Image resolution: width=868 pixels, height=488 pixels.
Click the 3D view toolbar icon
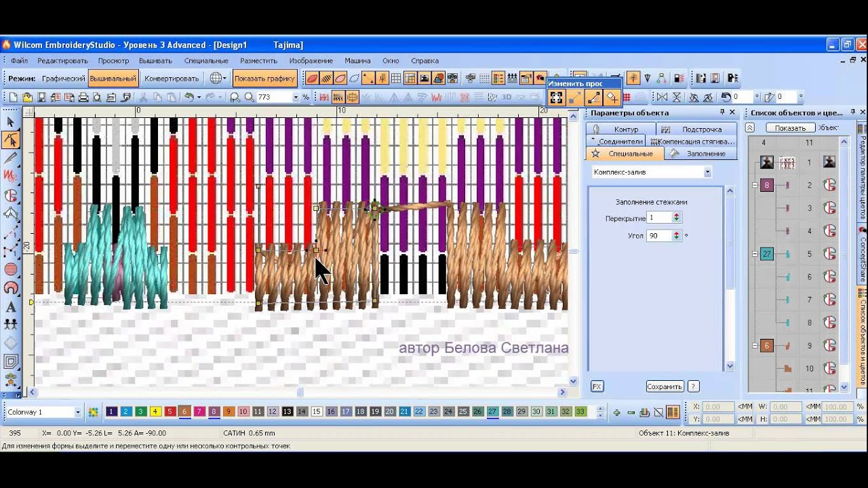pyautogui.click(x=506, y=97)
